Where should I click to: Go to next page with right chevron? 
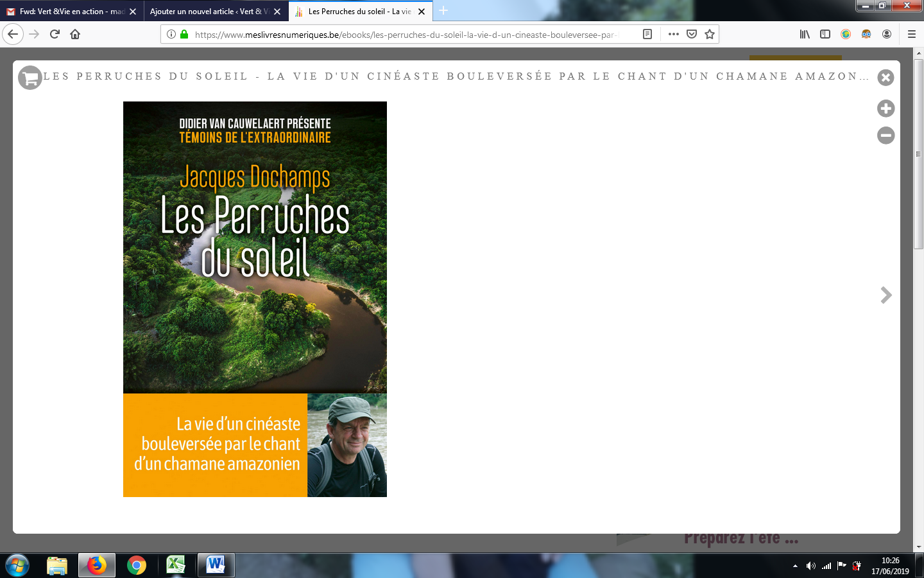(x=886, y=295)
